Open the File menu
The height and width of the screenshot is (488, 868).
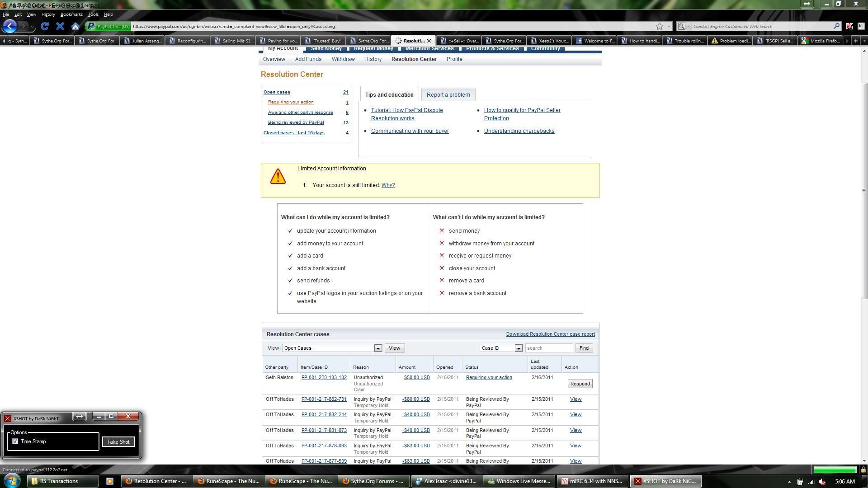[6, 14]
